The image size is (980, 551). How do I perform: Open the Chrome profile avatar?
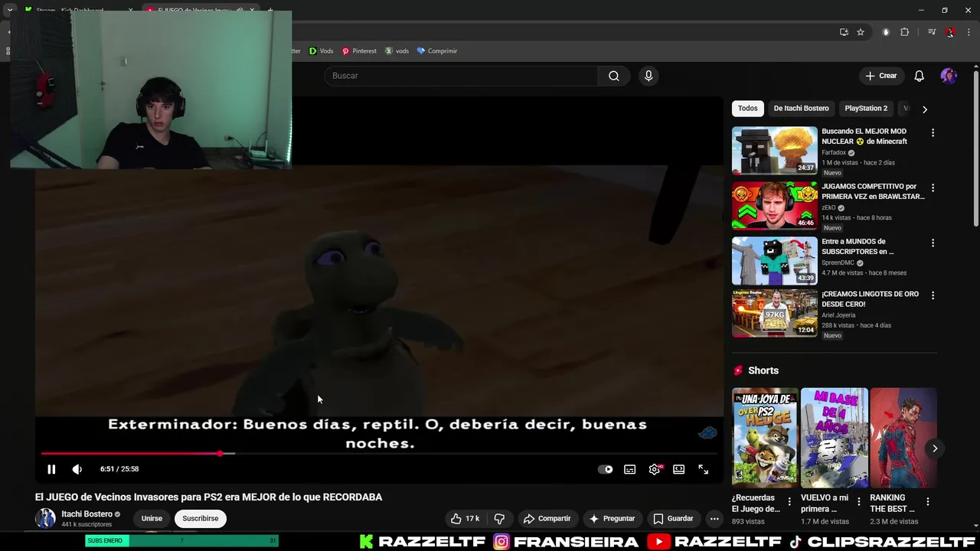[x=950, y=32]
